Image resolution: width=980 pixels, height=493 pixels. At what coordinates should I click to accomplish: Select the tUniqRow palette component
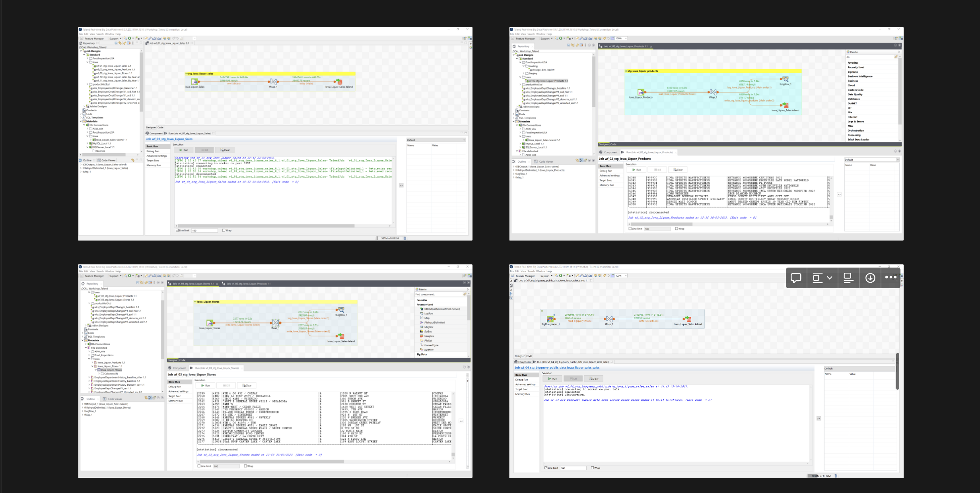429,336
